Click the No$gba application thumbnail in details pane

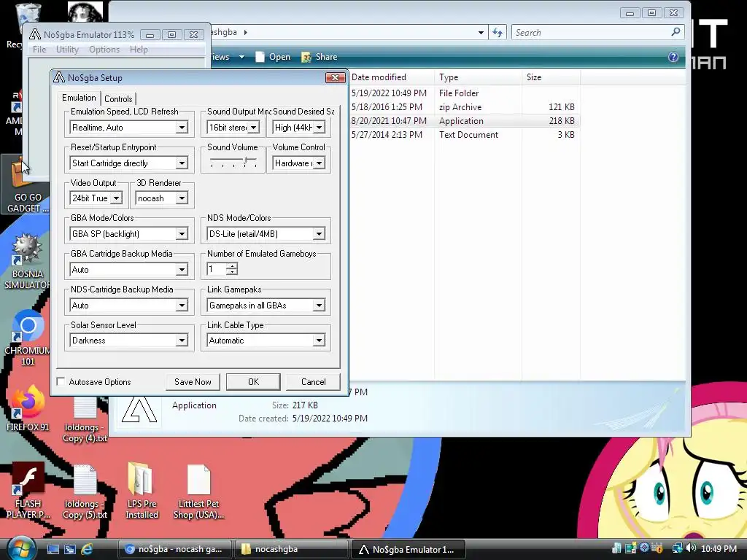coord(139,409)
